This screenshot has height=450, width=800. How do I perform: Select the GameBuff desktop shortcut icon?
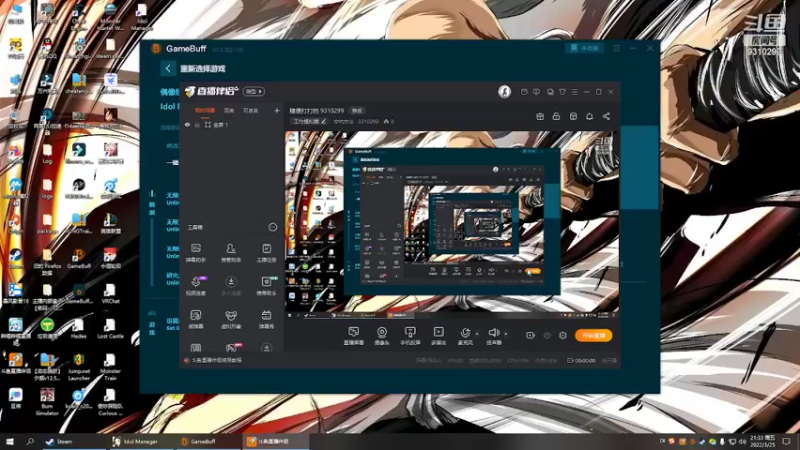(79, 259)
